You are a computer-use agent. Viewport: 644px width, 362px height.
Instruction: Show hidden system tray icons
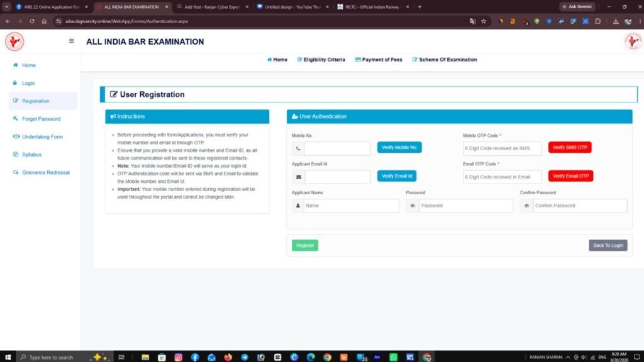click(x=568, y=357)
